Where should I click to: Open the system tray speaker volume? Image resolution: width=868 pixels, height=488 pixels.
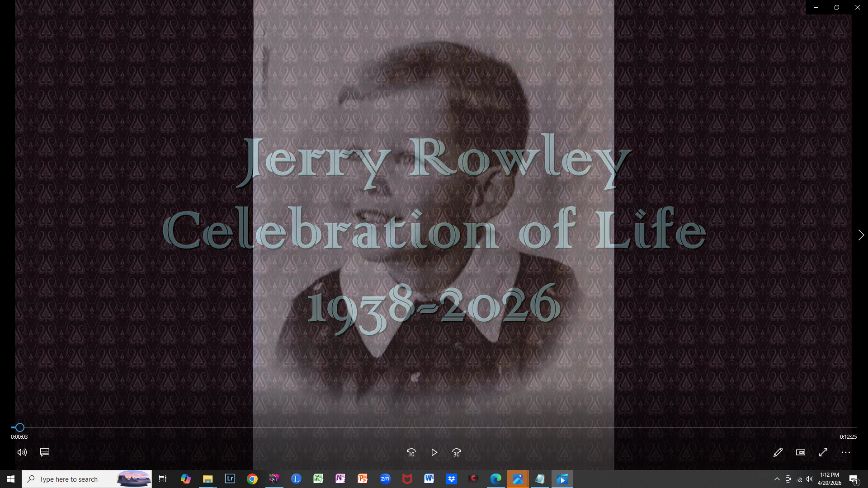tap(809, 479)
